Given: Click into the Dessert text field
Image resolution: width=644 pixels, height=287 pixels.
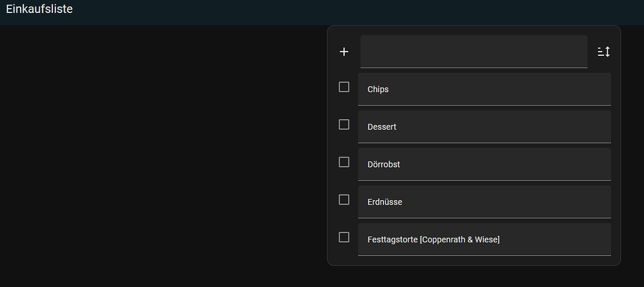Looking at the screenshot, I should click(484, 127).
